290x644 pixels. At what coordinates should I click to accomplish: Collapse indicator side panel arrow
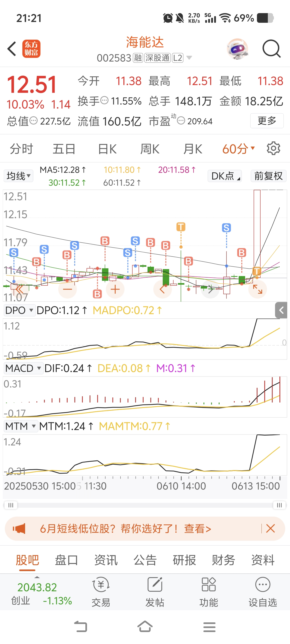click(281, 310)
